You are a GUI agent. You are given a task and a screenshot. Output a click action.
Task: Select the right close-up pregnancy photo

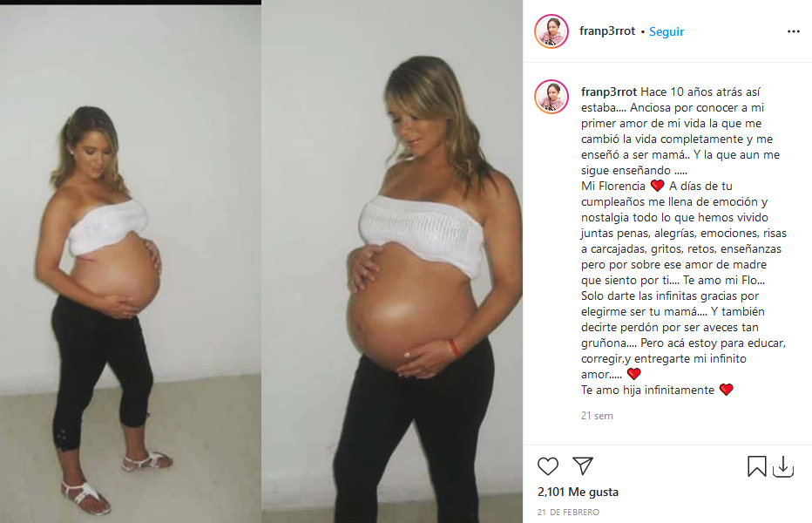pyautogui.click(x=392, y=261)
